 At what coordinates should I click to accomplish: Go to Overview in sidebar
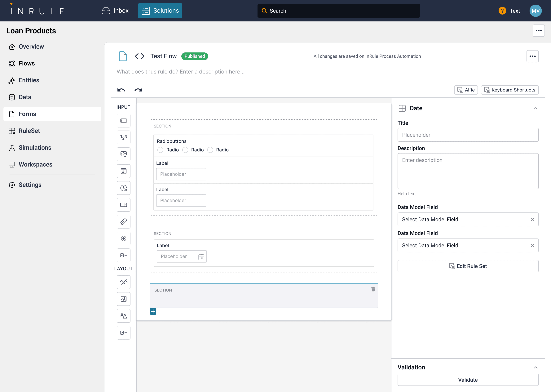(x=52, y=47)
